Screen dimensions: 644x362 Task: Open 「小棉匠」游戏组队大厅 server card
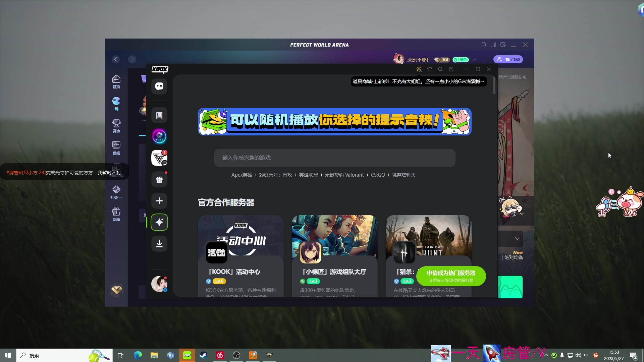click(335, 256)
